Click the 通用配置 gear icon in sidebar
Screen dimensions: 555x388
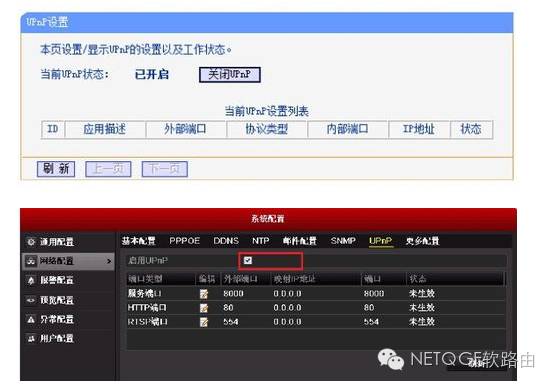tap(31, 242)
